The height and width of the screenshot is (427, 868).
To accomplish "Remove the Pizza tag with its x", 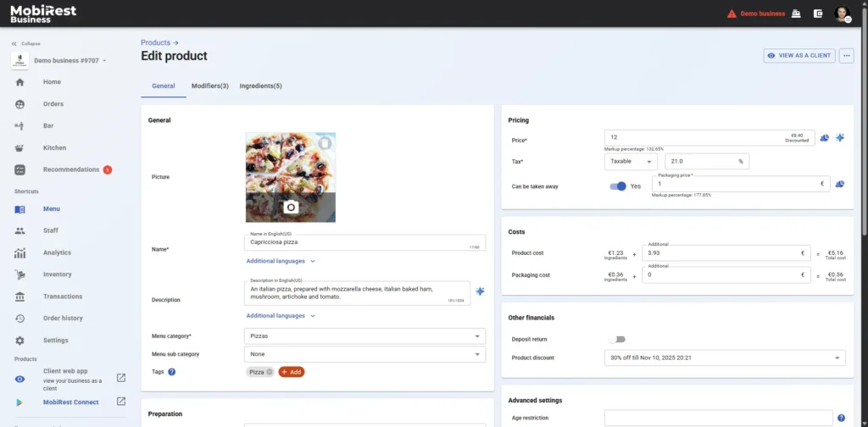I will click(269, 372).
